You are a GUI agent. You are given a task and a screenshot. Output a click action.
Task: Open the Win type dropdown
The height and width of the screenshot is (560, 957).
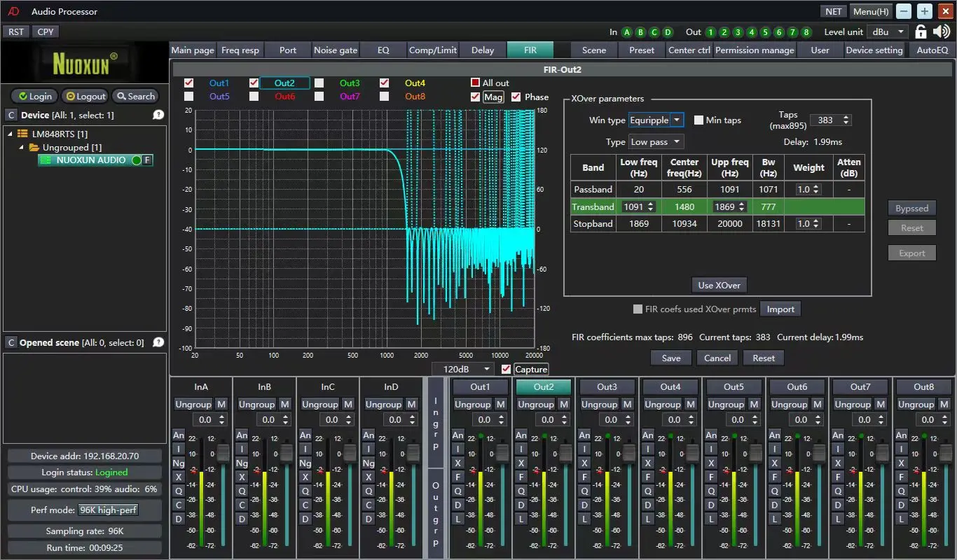656,120
